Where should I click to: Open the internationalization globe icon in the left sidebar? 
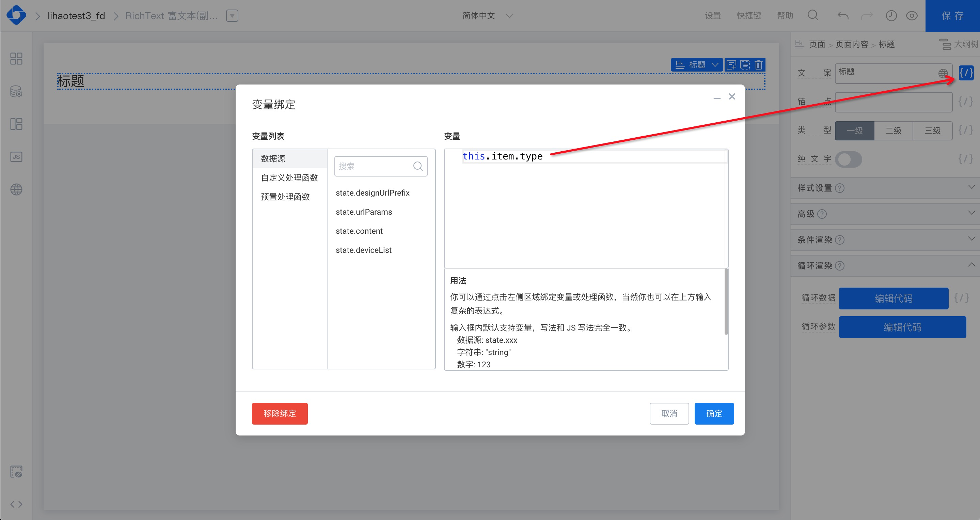pyautogui.click(x=16, y=189)
